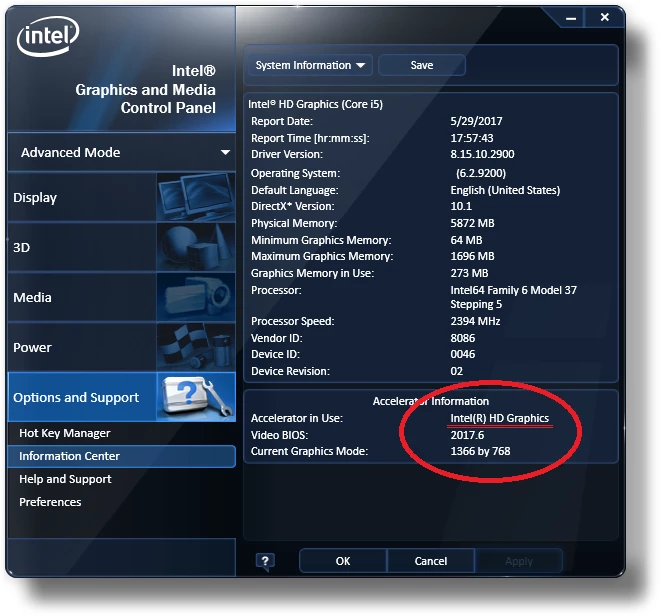Click the Intel64 Family 6 Model 37 processor text
The width and height of the screenshot is (661, 616).
(513, 297)
